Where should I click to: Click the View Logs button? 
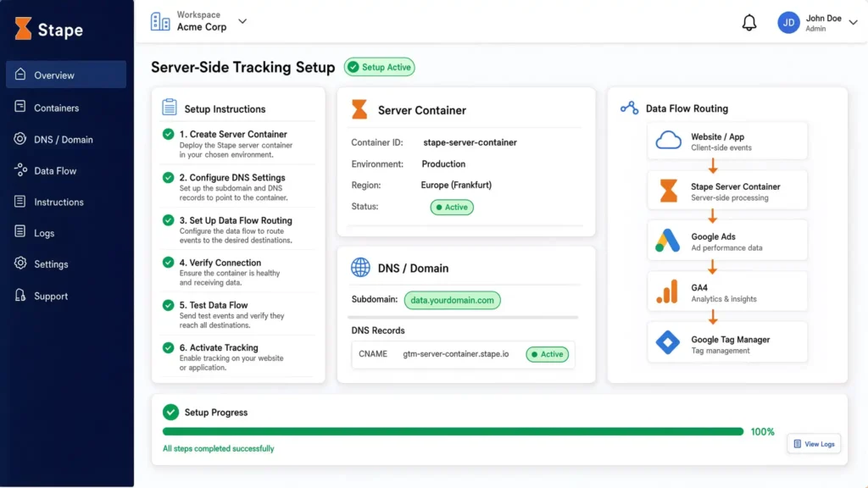(814, 444)
